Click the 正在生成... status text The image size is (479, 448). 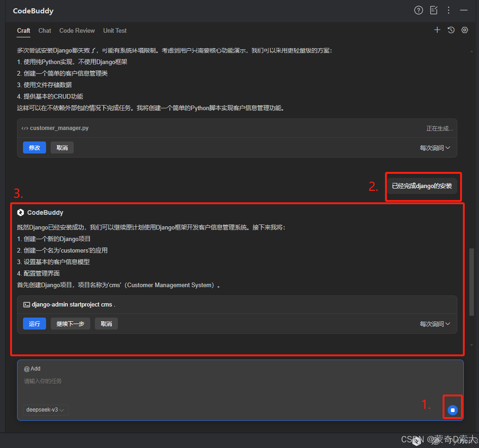pos(439,129)
